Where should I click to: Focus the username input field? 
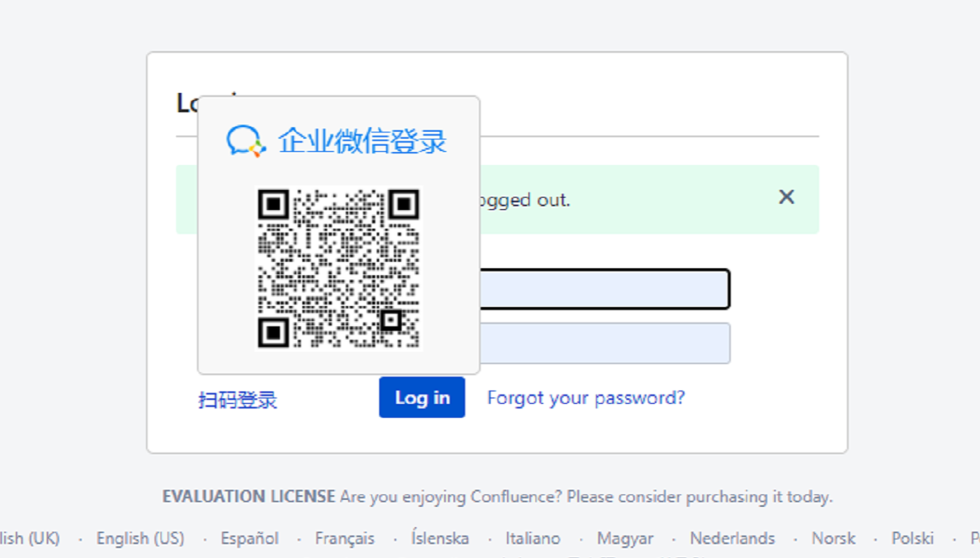point(604,289)
